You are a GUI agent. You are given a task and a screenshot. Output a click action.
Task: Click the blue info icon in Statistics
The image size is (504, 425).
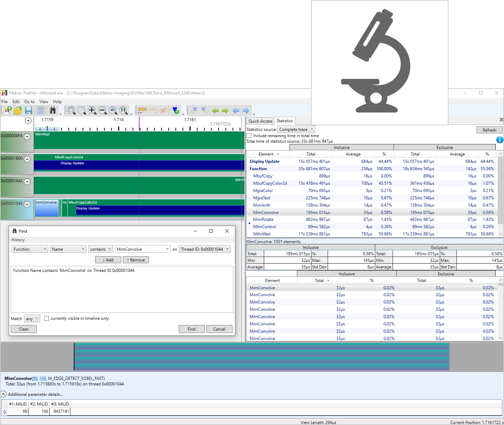coord(499,140)
